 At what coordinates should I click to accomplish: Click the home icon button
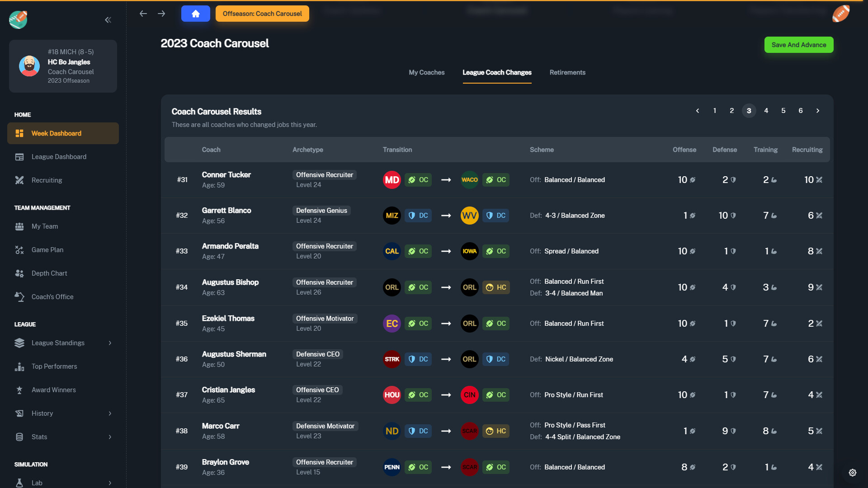(x=195, y=14)
